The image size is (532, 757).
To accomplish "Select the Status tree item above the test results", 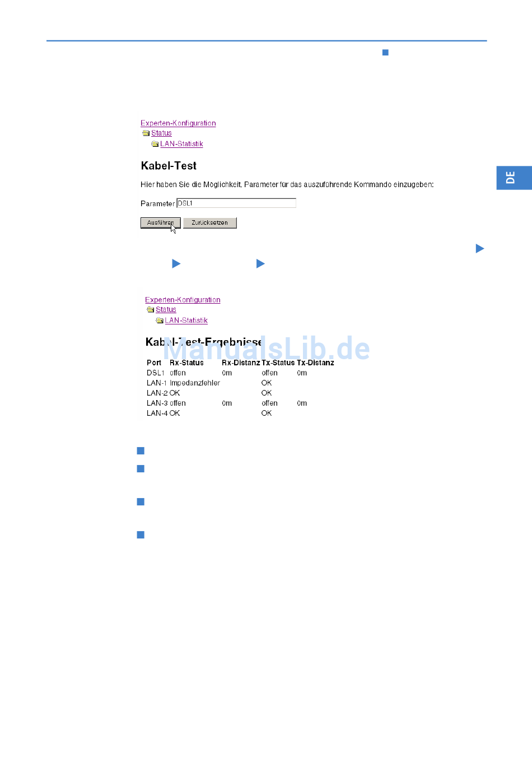I will [166, 310].
